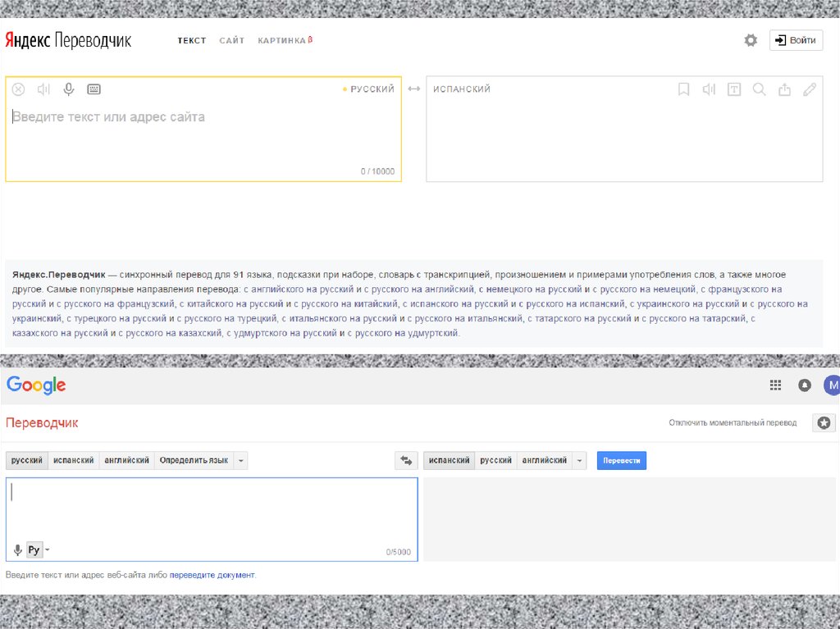Screen dimensions: 840x629
Task: Swap languages in Google Translate
Action: coord(406,461)
